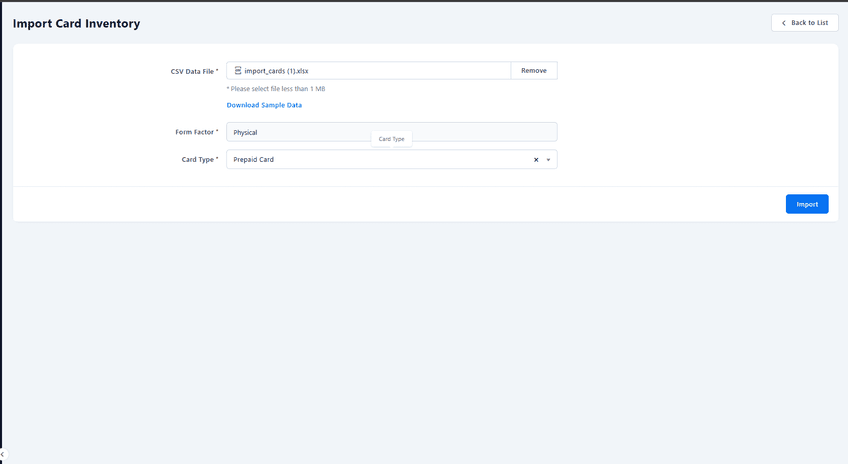Viewport: 848px width, 464px height.
Task: Remove the uploaded import_cards file
Action: [534, 71]
